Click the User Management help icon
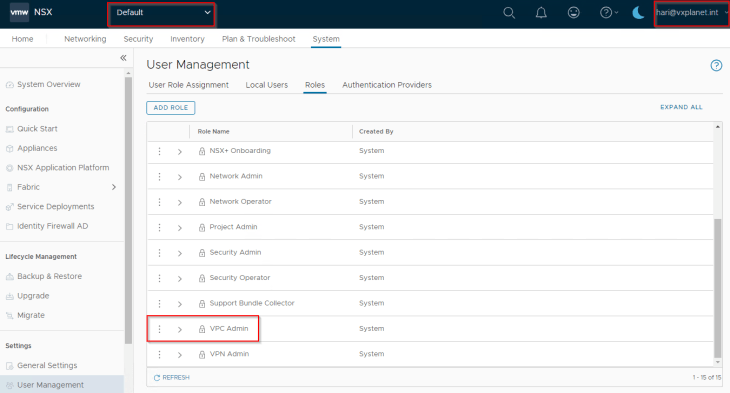Viewport: 730px width, 393px height. pos(716,66)
